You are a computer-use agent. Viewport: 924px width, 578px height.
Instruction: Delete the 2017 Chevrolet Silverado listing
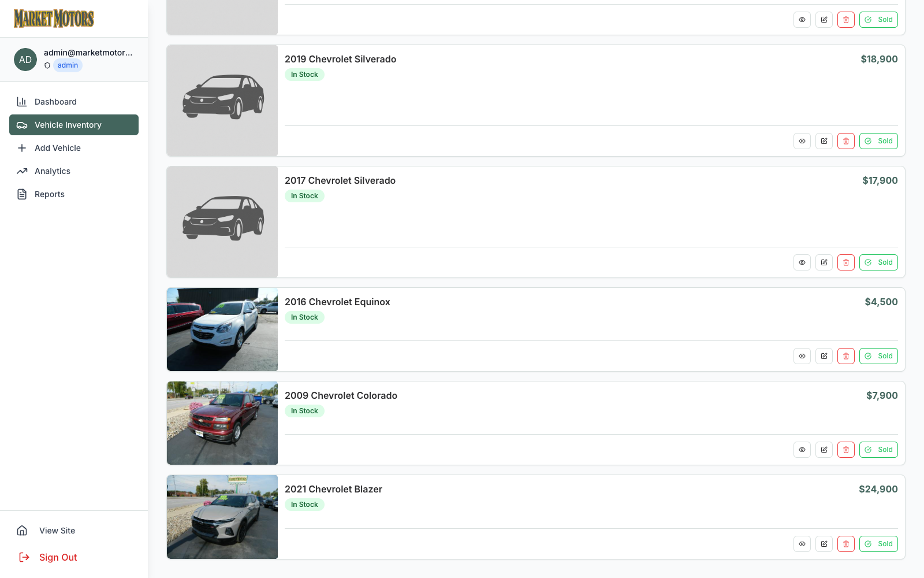click(x=846, y=262)
